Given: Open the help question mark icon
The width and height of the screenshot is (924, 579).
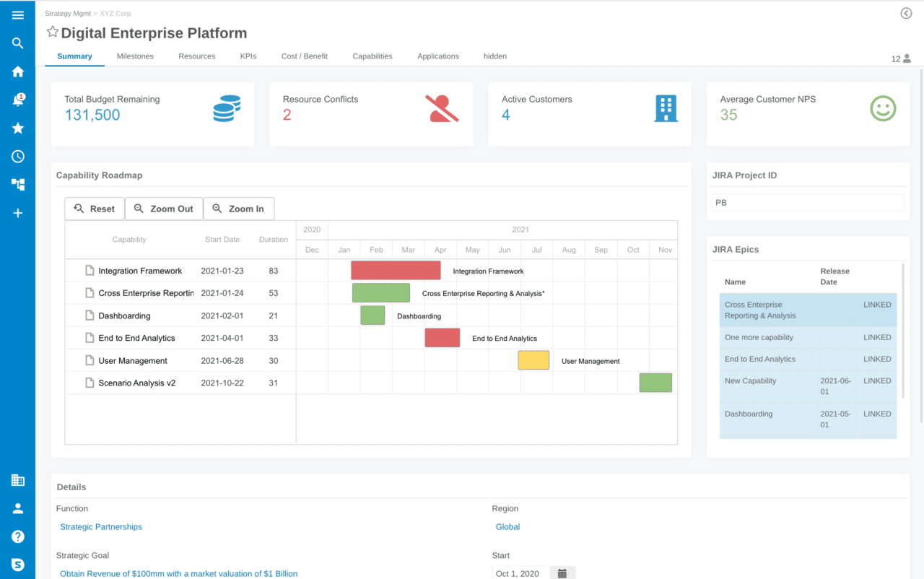Looking at the screenshot, I should click(18, 536).
